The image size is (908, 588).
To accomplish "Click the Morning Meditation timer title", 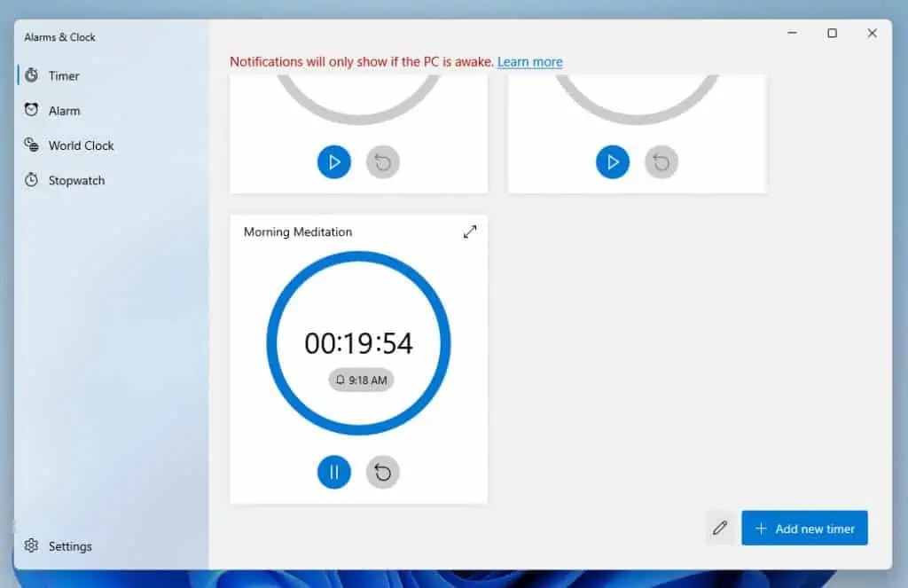I will click(x=297, y=231).
